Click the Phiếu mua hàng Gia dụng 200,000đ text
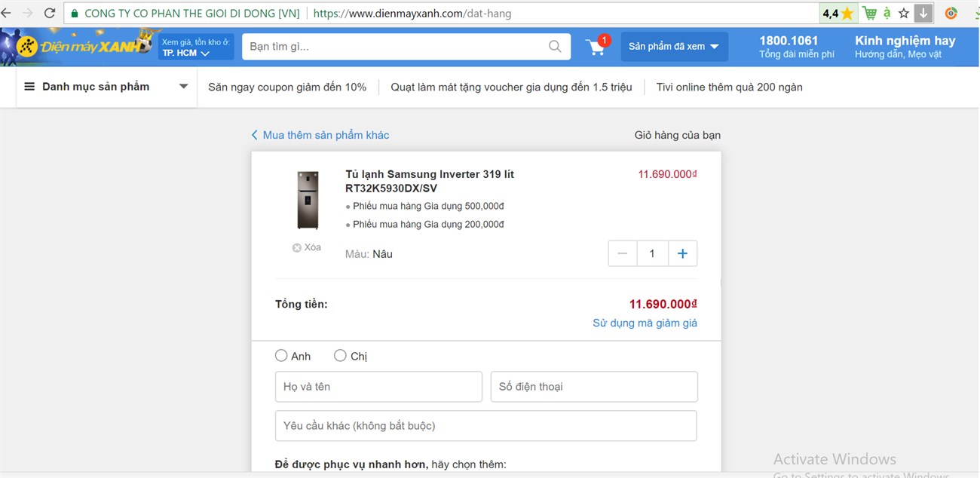980x478 pixels. [428, 224]
